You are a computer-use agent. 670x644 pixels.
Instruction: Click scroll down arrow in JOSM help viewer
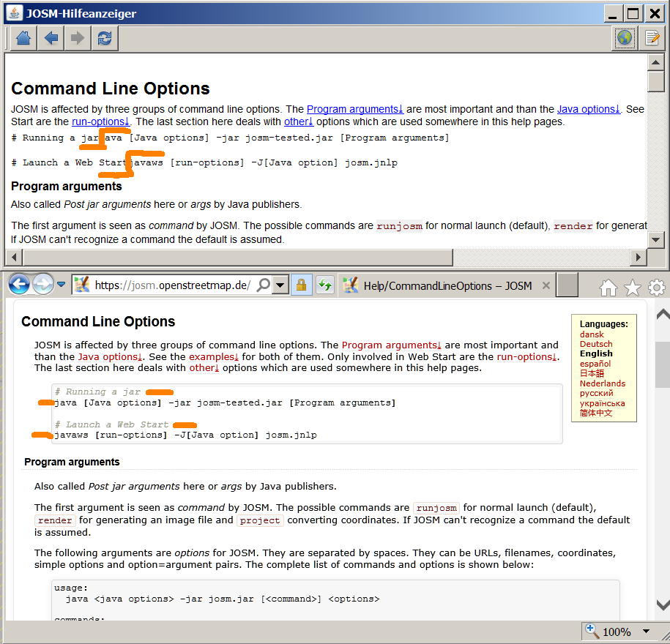point(655,239)
